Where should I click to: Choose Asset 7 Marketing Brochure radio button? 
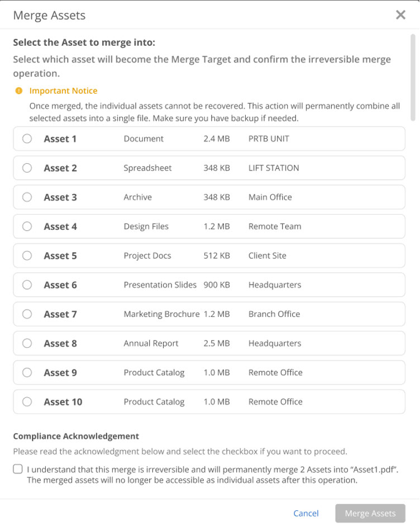coord(27,314)
